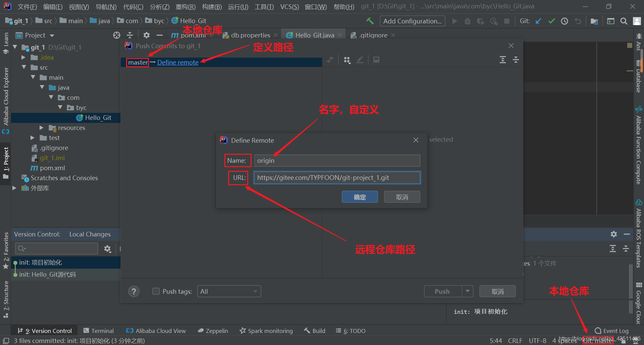Select pom.xml in the project tree
The width and height of the screenshot is (644, 345).
point(52,168)
